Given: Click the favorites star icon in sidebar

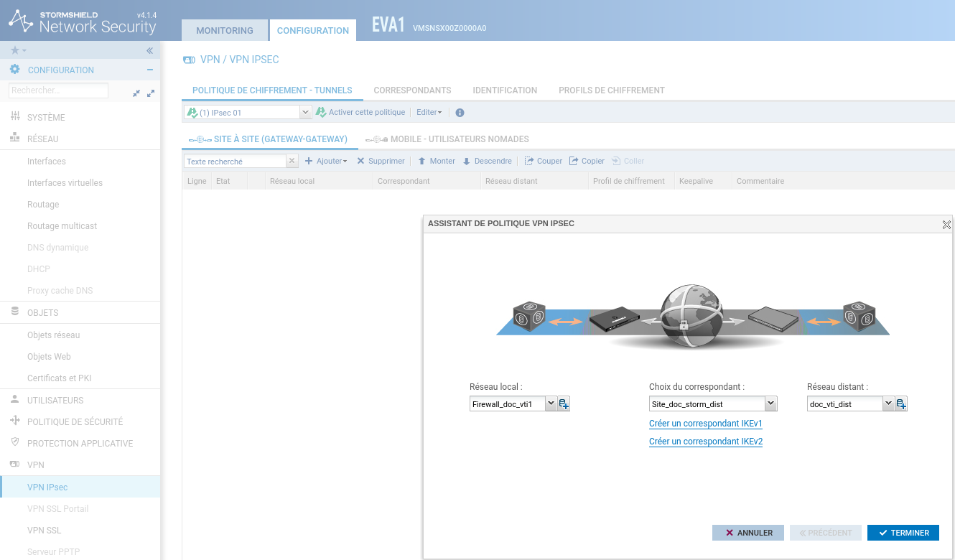Looking at the screenshot, I should pyautogui.click(x=15, y=50).
